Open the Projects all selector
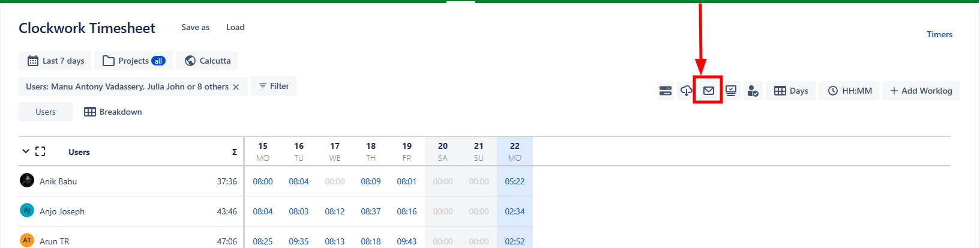 coord(134,61)
